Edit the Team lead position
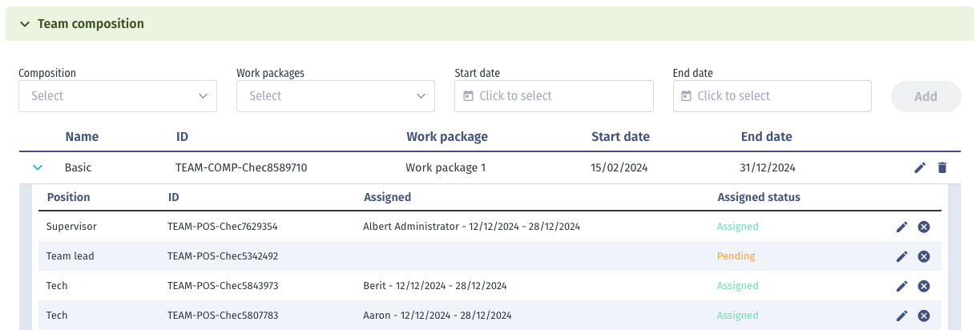 pos(901,256)
